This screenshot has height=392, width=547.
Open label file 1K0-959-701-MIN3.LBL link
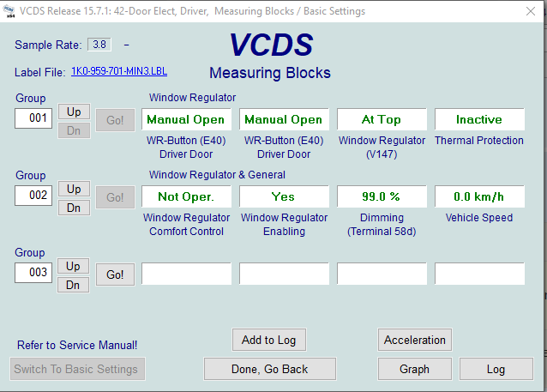click(x=119, y=71)
